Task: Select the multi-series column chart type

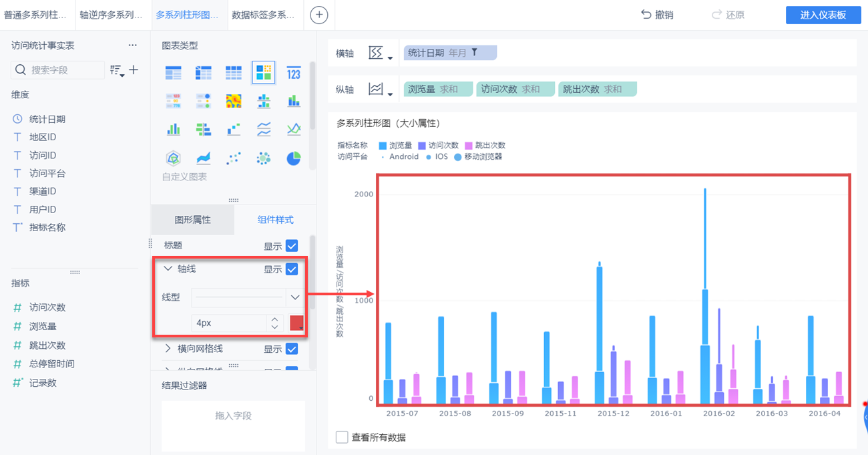Action: coord(174,129)
